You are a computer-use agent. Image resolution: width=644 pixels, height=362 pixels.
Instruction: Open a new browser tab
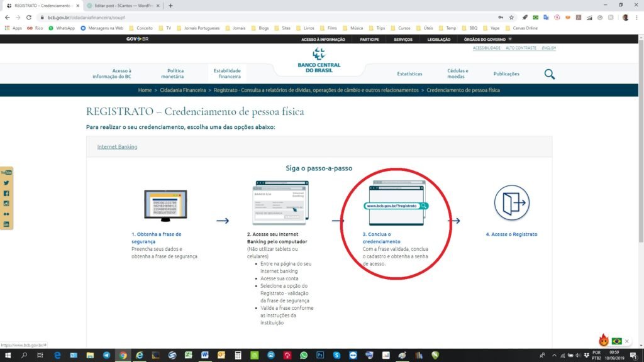(x=170, y=6)
